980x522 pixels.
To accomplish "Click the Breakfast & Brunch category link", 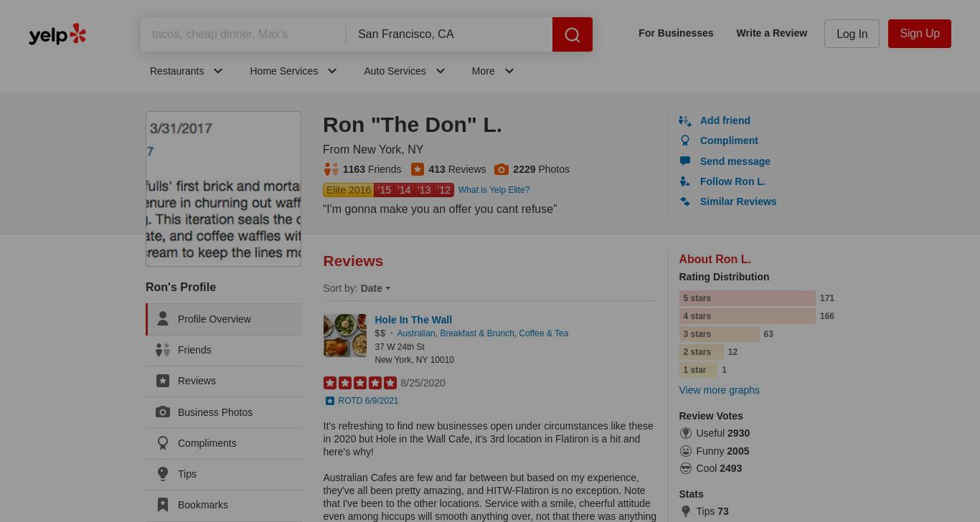I will pos(477,333).
